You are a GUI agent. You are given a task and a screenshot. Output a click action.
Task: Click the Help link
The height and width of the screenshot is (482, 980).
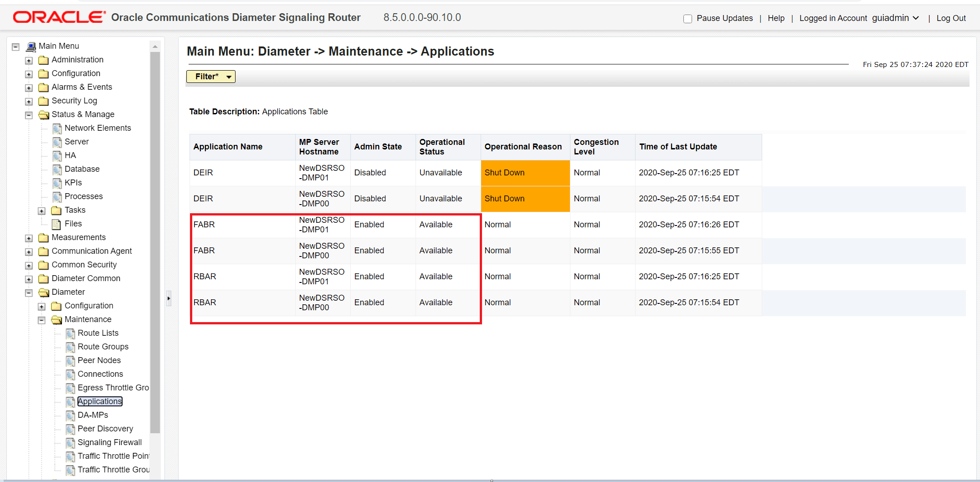click(x=776, y=18)
